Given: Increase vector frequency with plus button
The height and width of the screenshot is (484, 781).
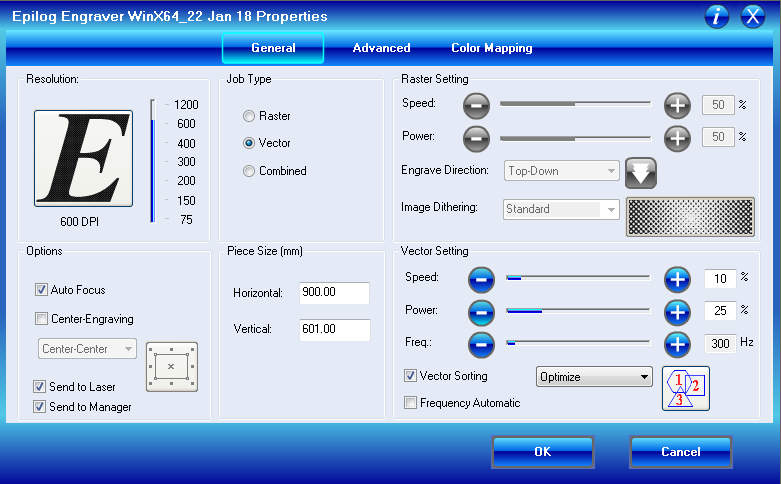Looking at the screenshot, I should coord(677,345).
